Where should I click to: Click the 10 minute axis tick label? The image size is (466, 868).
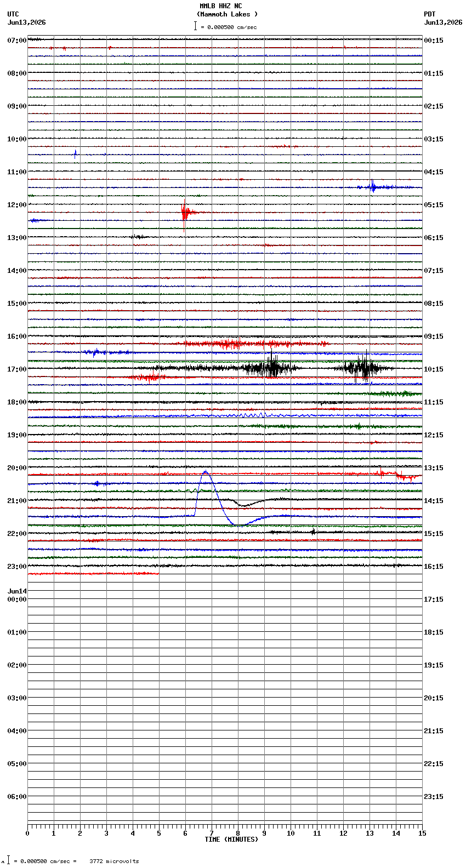[x=291, y=833]
